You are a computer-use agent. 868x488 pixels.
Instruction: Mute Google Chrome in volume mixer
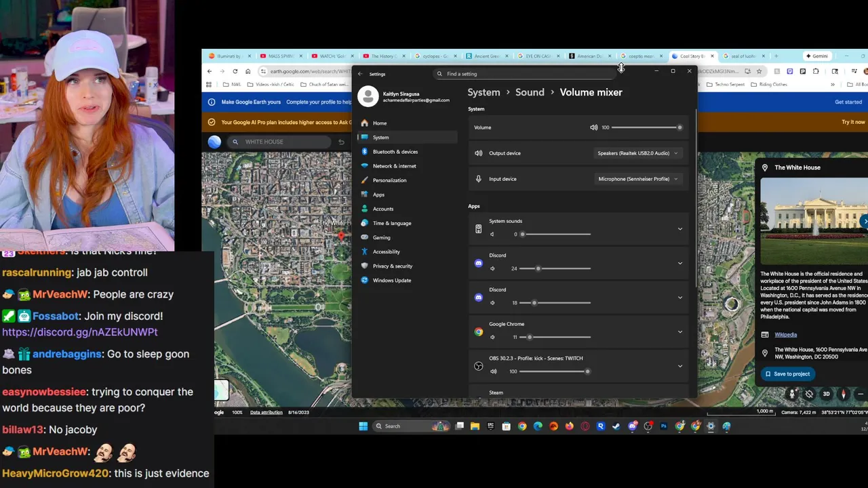[492, 337]
